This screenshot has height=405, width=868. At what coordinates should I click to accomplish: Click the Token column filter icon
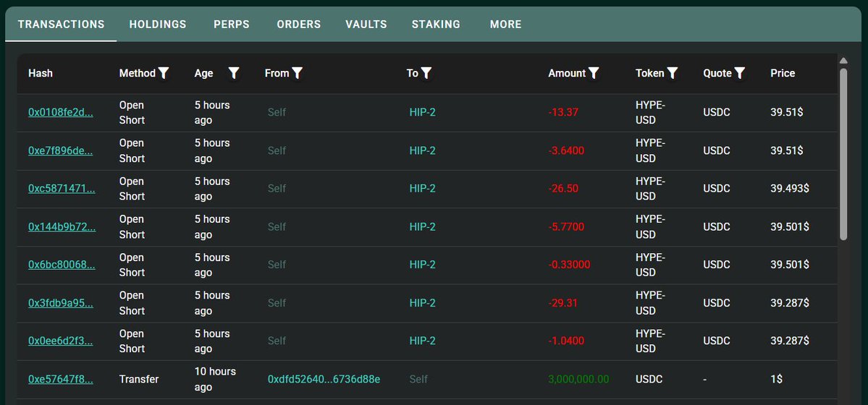pyautogui.click(x=673, y=73)
